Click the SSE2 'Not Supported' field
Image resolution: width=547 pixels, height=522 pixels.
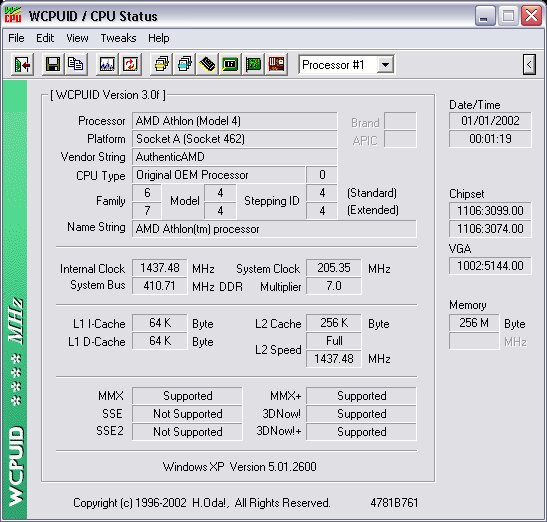point(187,432)
